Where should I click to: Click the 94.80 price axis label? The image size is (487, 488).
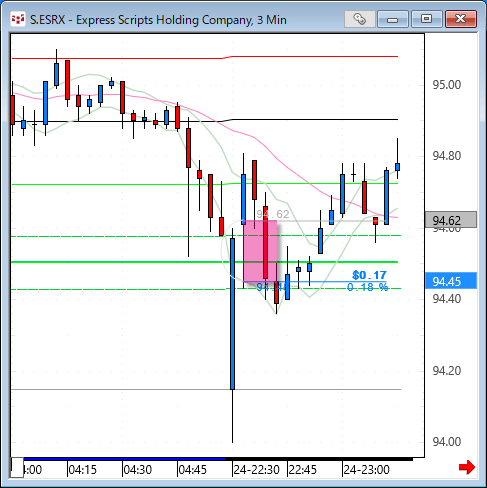[x=447, y=156]
